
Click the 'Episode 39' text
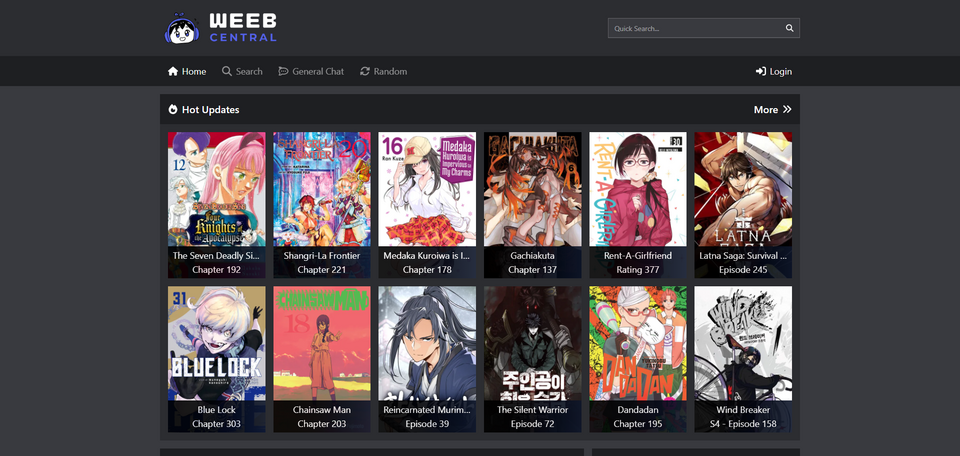tap(427, 424)
